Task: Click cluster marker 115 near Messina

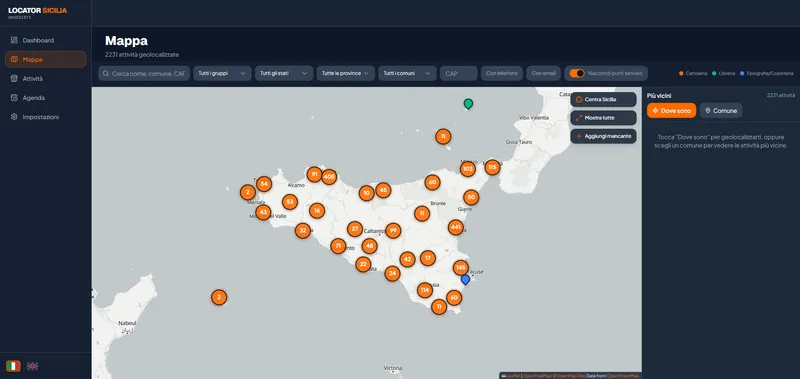Action: point(492,167)
